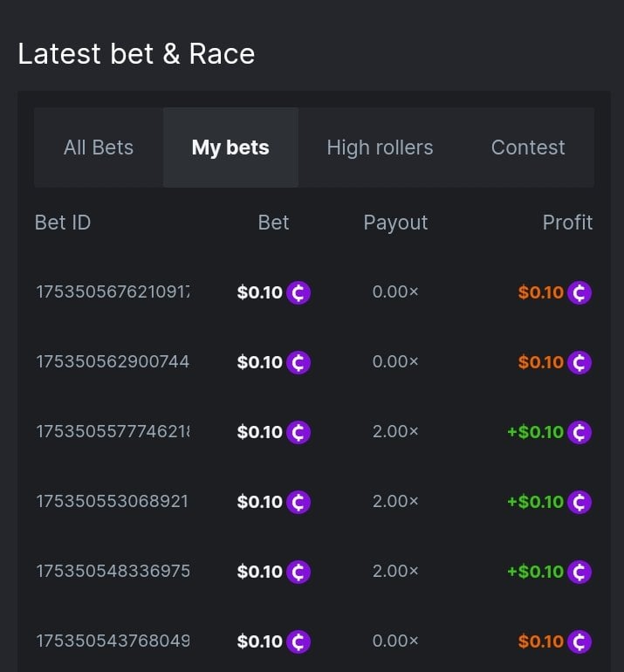The image size is (624, 672).
Task: Switch to the All Bets tab
Action: point(99,147)
